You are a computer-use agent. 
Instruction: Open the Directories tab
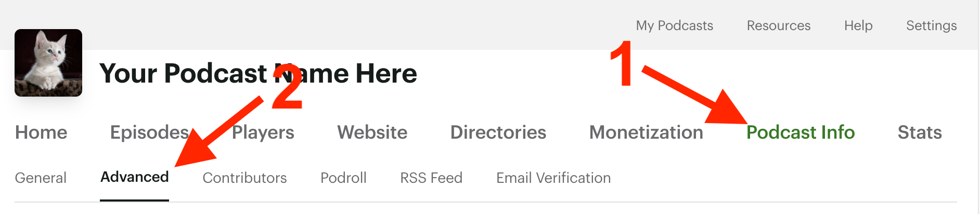[x=498, y=132]
